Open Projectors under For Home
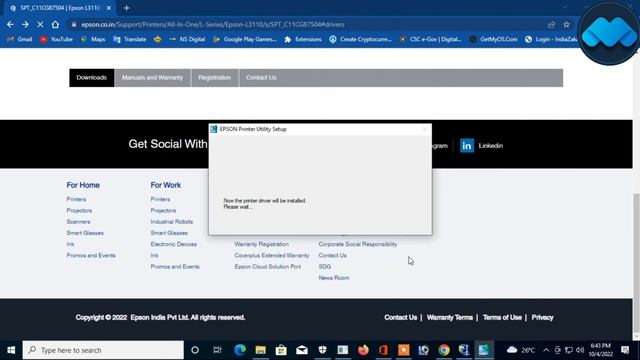Viewport: 640px width, 360px height. click(x=79, y=211)
